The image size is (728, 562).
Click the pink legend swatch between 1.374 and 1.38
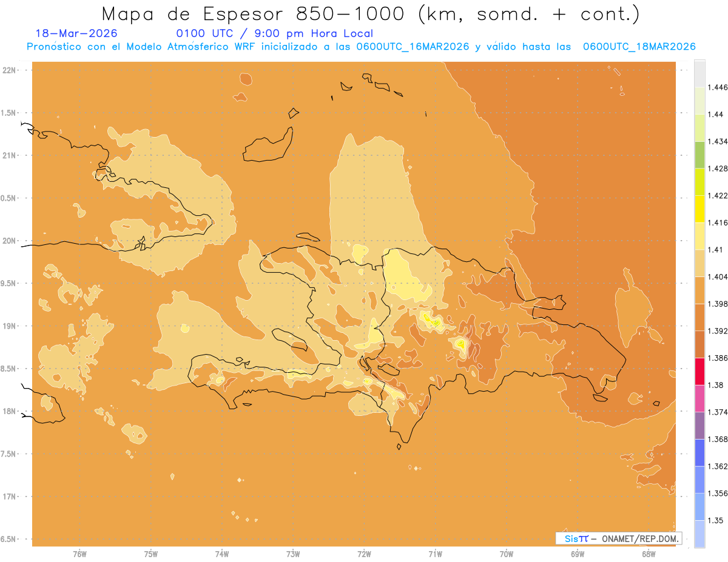pyautogui.click(x=699, y=398)
